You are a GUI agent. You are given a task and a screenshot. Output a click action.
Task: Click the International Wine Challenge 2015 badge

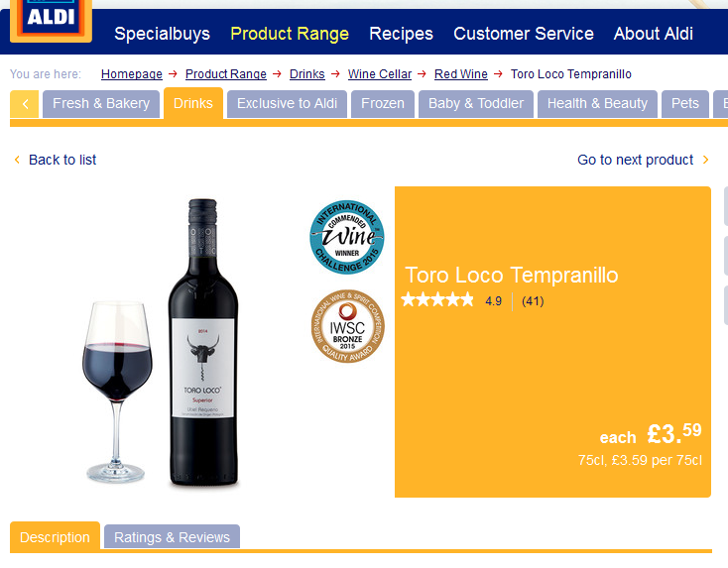[x=347, y=237]
